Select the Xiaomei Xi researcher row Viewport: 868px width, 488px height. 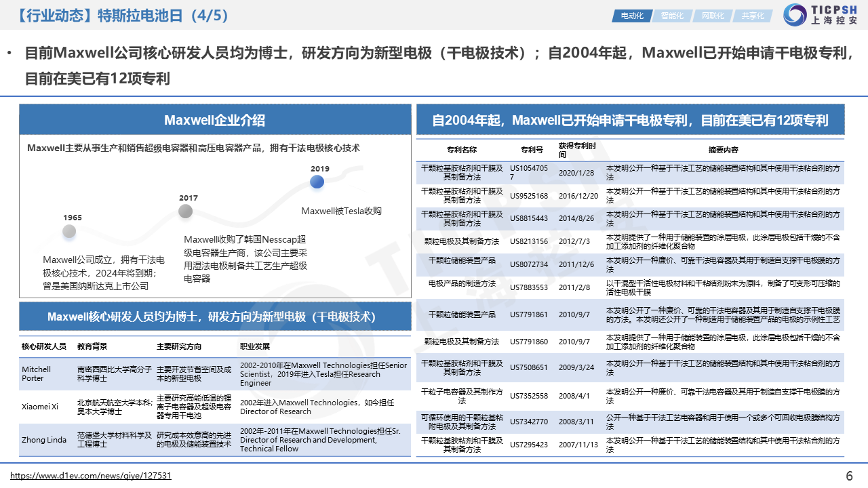pos(40,407)
